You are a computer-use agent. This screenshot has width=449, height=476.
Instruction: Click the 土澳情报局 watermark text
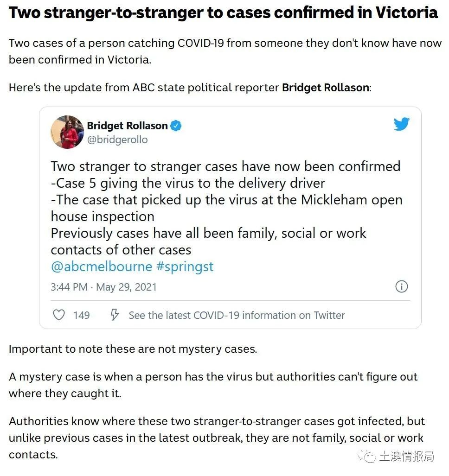pos(406,457)
